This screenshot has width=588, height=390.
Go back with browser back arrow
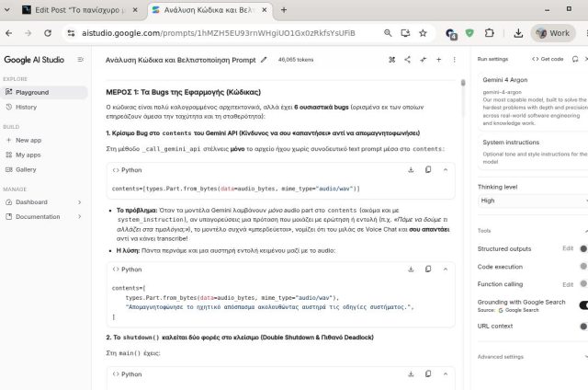[x=9, y=33]
